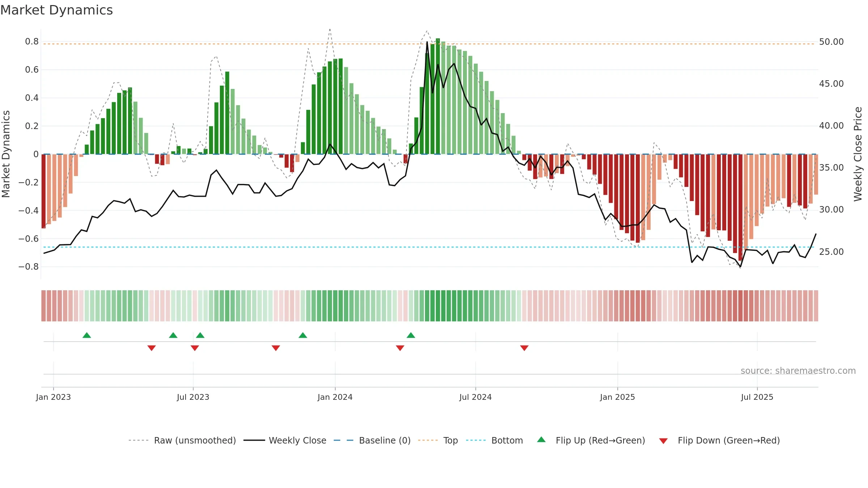Click the Market Dynamics vertical axis title

point(6,154)
